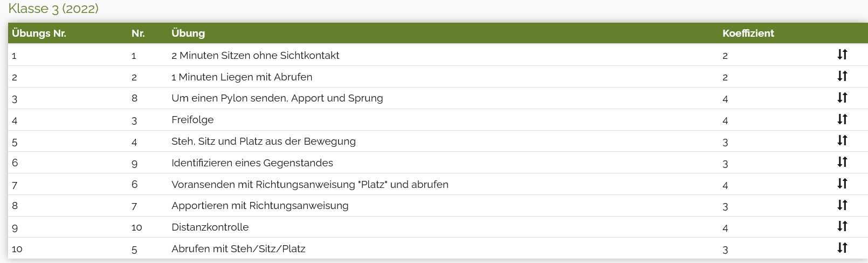Click sort arrows on Pylon senden row
This screenshot has width=868, height=263.
[x=842, y=98]
